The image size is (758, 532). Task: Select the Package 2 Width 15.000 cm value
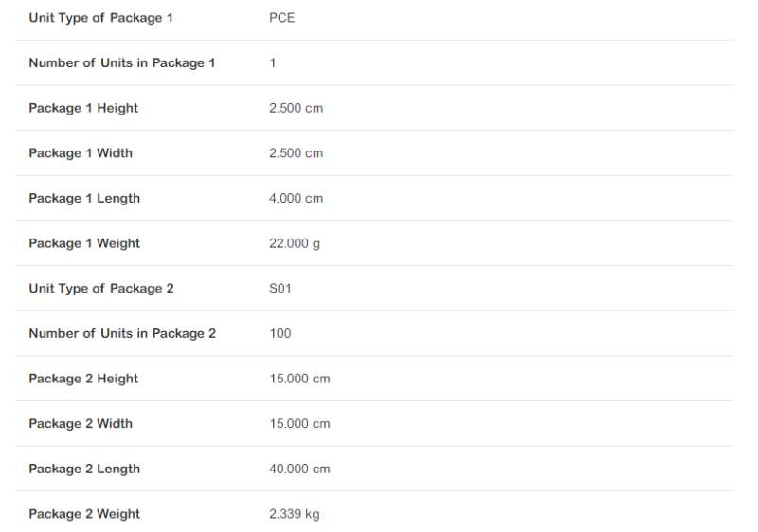click(x=299, y=423)
